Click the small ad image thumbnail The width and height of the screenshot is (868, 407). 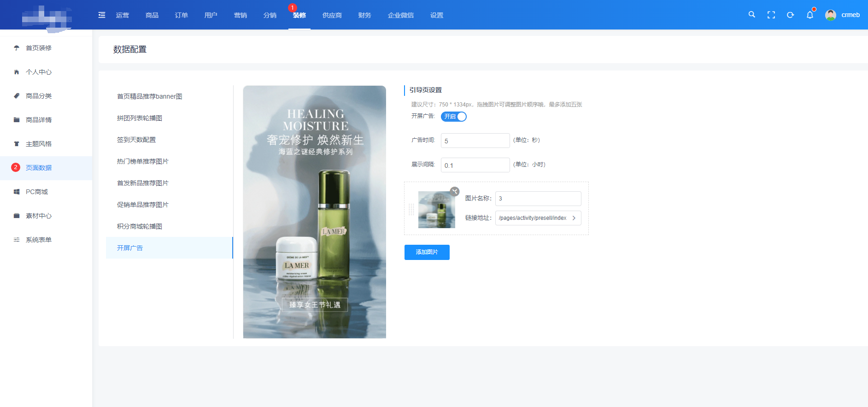[x=437, y=210]
